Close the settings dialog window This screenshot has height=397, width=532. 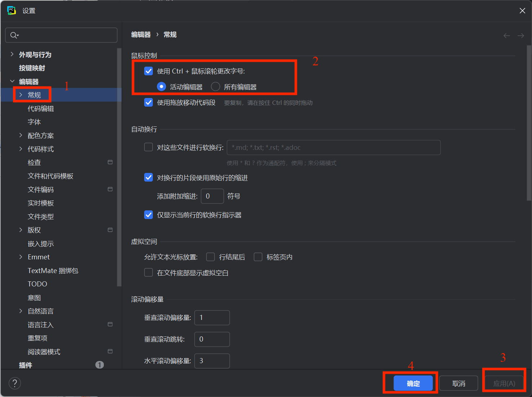coord(522,10)
